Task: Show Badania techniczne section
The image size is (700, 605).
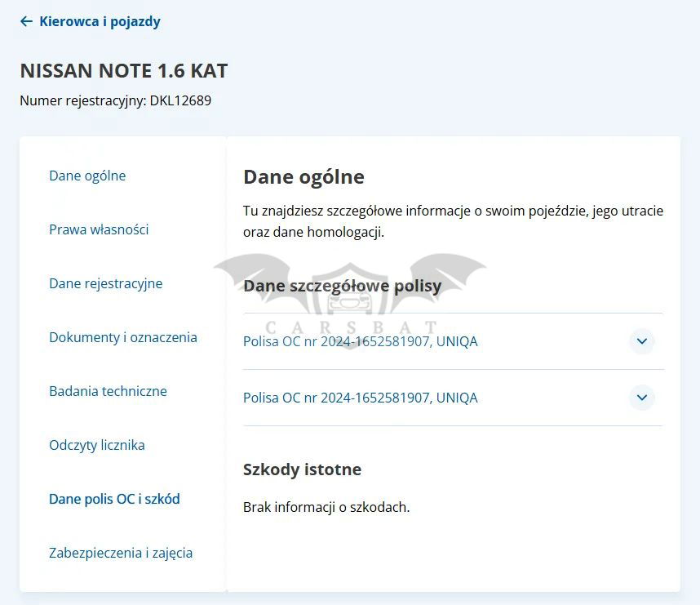Action: [x=108, y=391]
